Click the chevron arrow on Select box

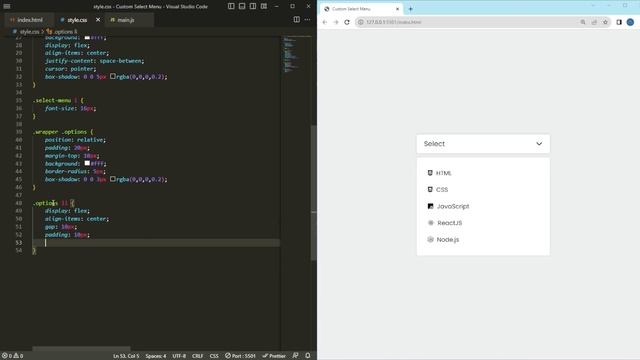(x=539, y=144)
